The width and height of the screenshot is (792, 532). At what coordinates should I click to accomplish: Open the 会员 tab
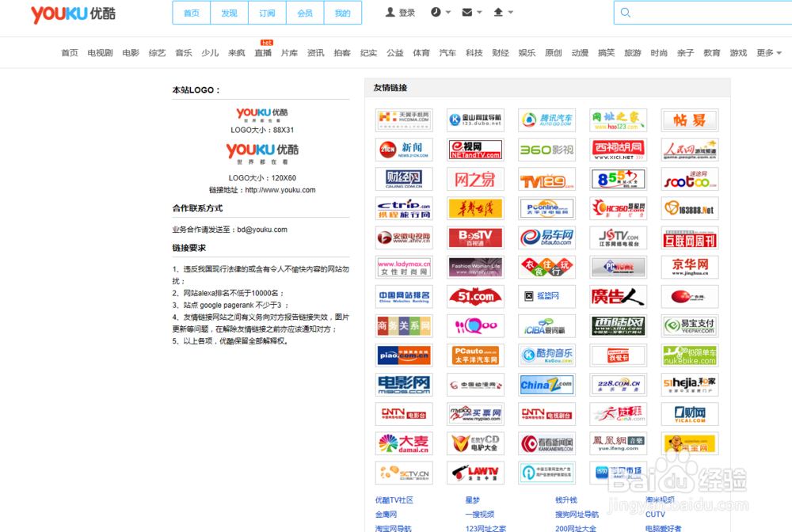305,13
